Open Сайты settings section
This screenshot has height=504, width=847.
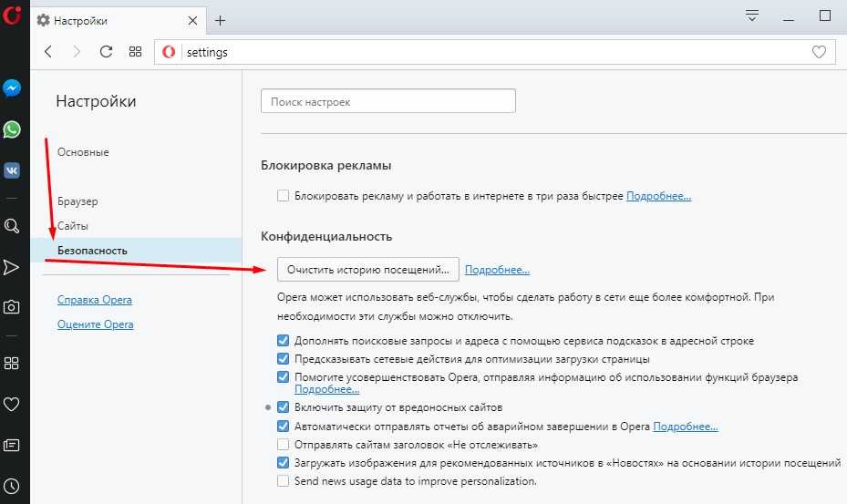coord(73,226)
